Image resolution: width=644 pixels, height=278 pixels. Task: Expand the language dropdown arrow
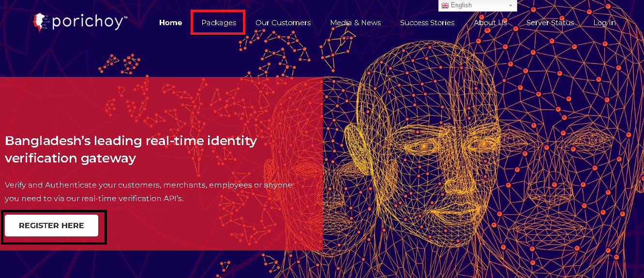[510, 5]
